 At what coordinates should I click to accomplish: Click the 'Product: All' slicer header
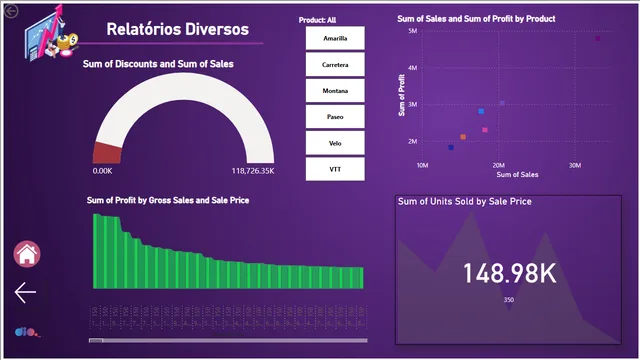click(317, 20)
